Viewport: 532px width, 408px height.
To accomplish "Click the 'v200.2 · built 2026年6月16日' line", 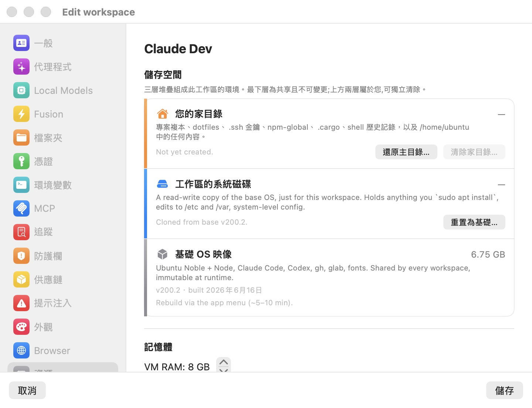I will point(209,290).
